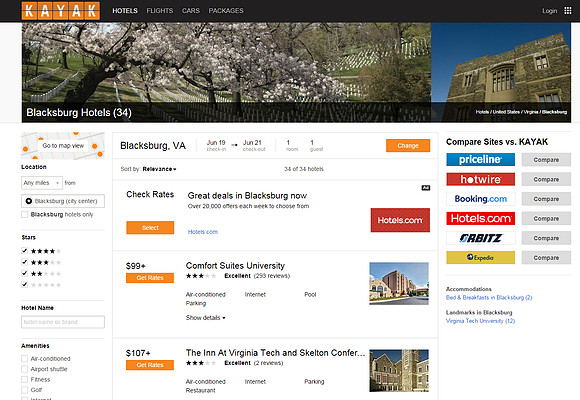
Task: Click the Orbitz logo
Action: click(480, 238)
